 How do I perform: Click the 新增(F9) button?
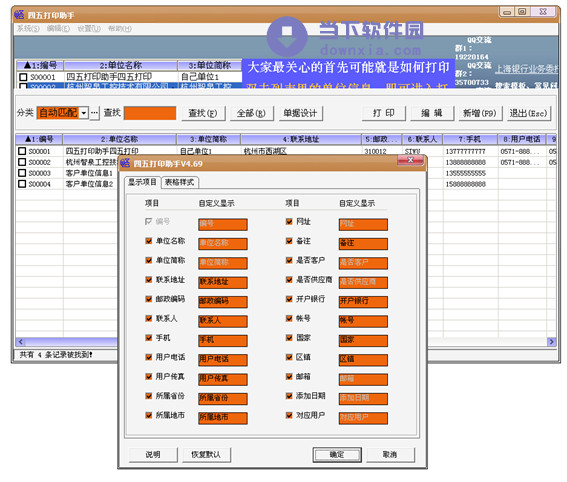[x=480, y=114]
